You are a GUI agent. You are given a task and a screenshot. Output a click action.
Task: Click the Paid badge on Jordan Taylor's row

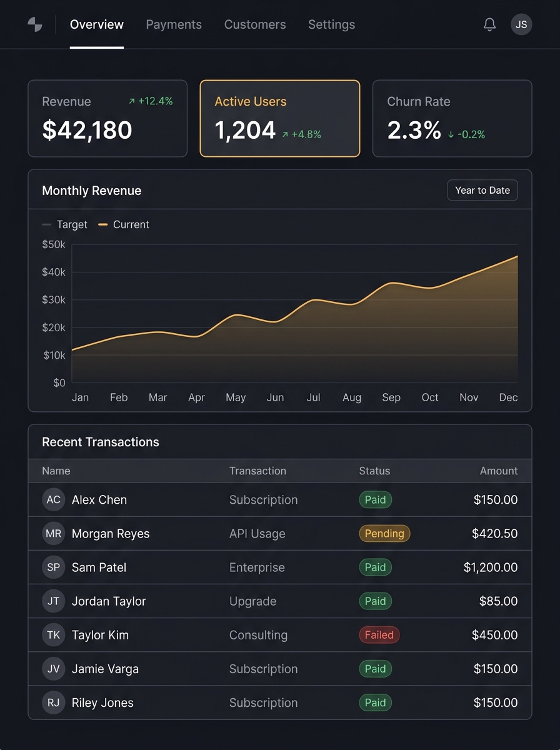pyautogui.click(x=375, y=601)
